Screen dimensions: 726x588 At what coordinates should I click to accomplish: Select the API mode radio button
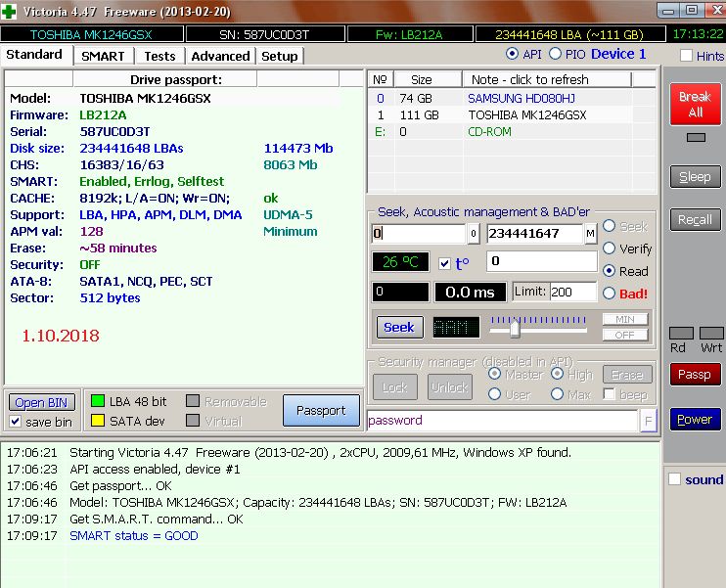point(512,54)
